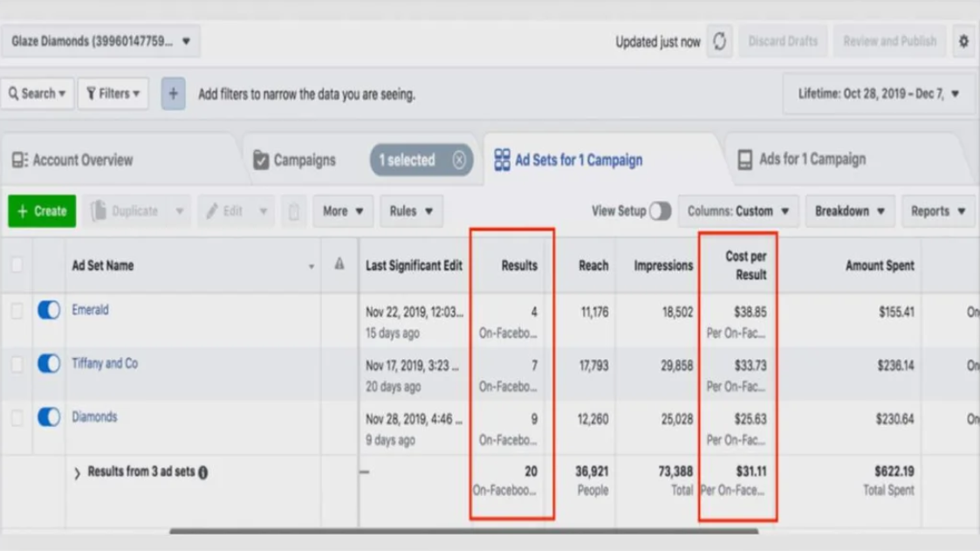Open the settings gear icon
The image size is (980, 551).
(963, 41)
